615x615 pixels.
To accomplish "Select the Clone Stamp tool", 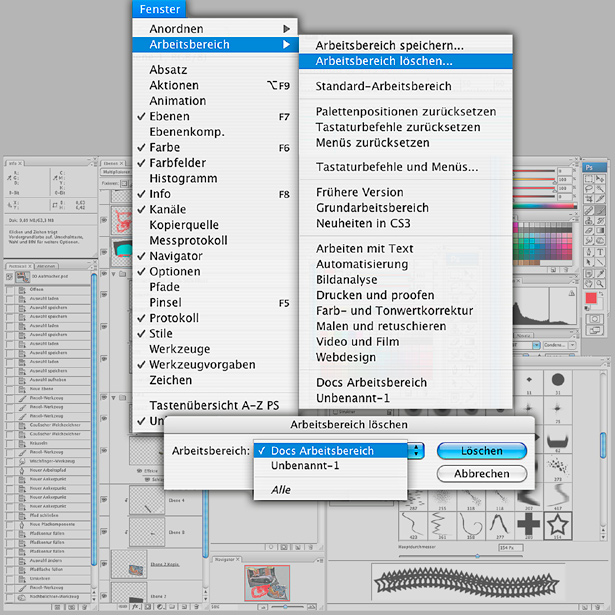I will 589,220.
